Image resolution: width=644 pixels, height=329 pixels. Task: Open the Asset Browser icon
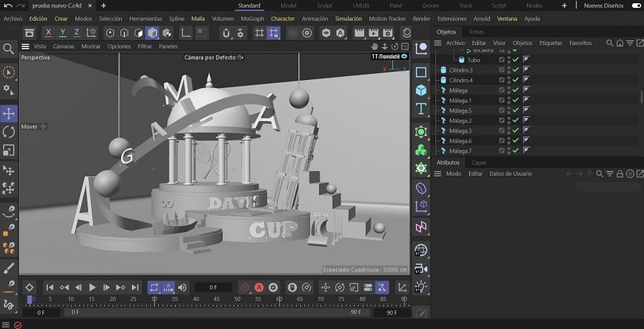29,33
